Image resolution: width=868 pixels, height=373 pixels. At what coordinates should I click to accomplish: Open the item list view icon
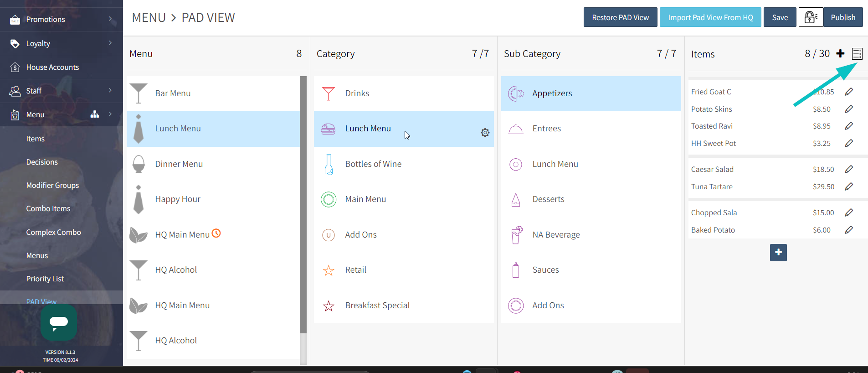pyautogui.click(x=857, y=54)
